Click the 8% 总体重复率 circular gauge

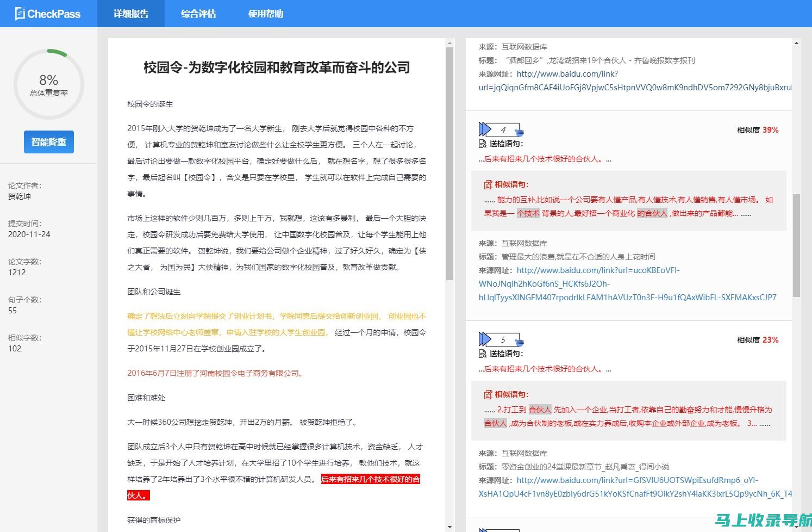tap(49, 84)
